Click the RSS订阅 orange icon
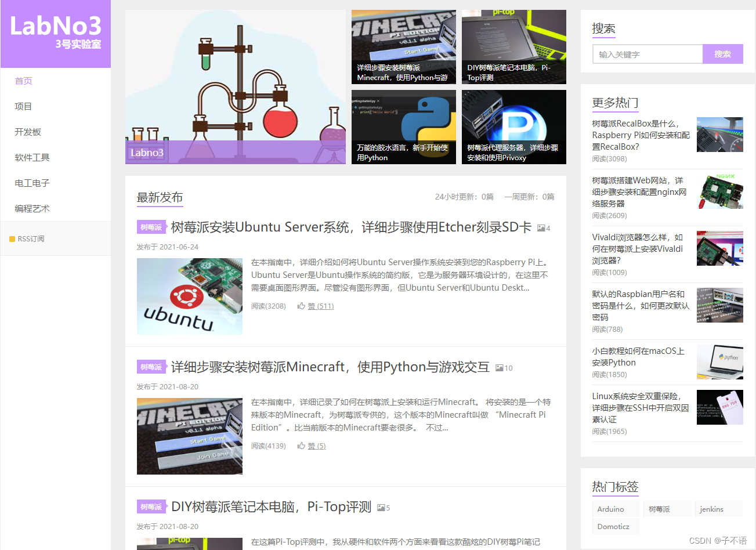Viewport: 756px width, 550px height. click(x=12, y=239)
